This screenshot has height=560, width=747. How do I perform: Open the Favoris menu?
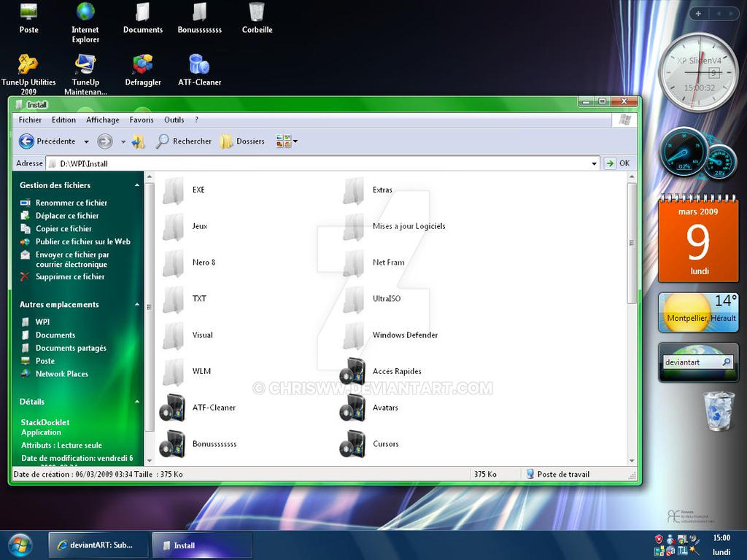pyautogui.click(x=142, y=120)
